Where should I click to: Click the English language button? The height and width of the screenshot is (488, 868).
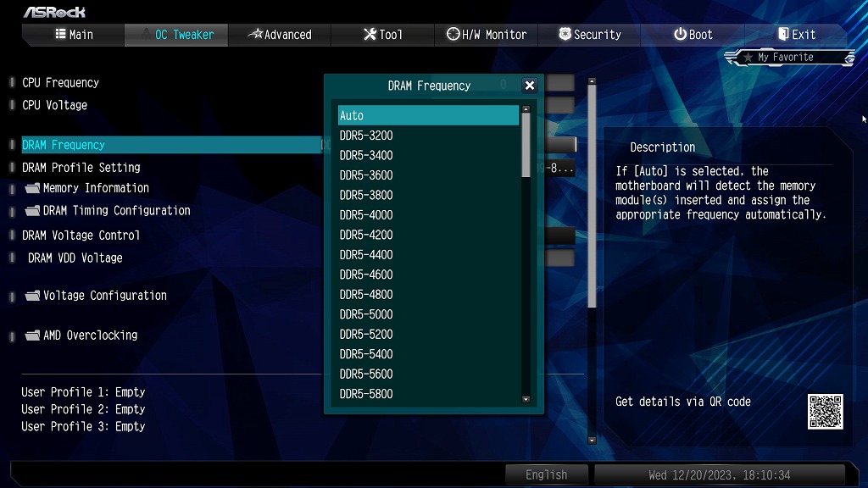pos(546,474)
